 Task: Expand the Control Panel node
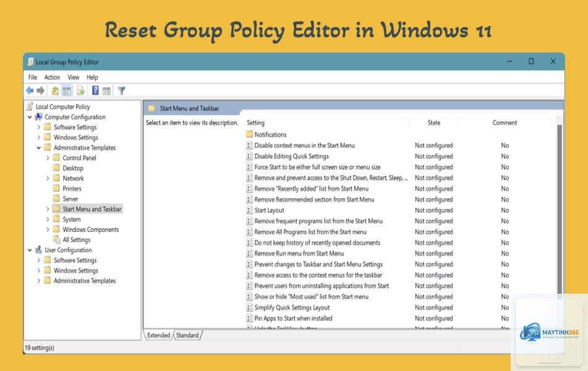pyautogui.click(x=48, y=158)
